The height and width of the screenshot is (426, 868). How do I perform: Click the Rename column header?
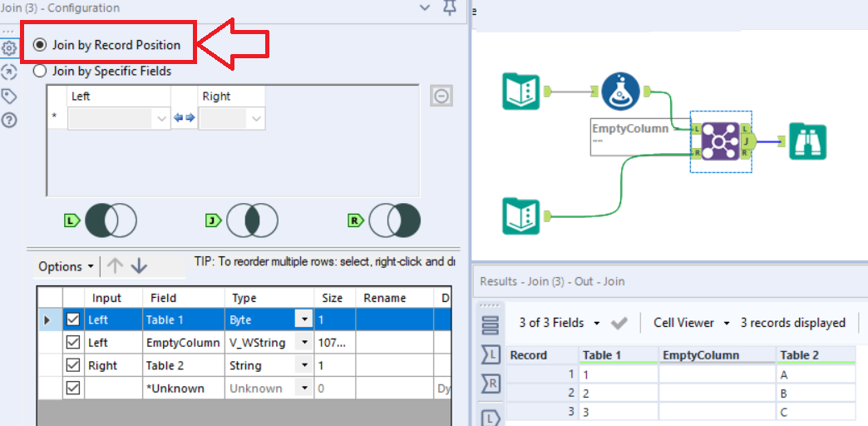coord(395,298)
